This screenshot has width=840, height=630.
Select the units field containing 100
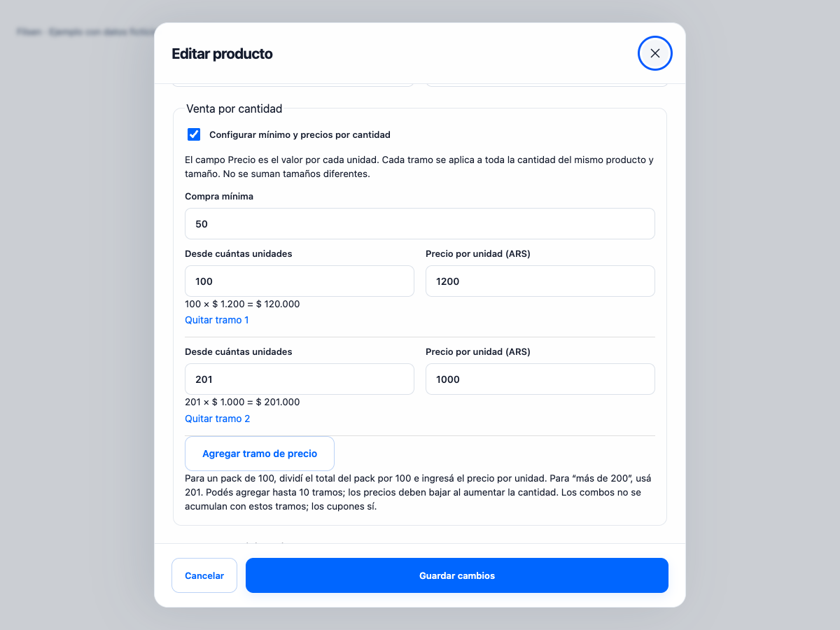click(x=300, y=281)
